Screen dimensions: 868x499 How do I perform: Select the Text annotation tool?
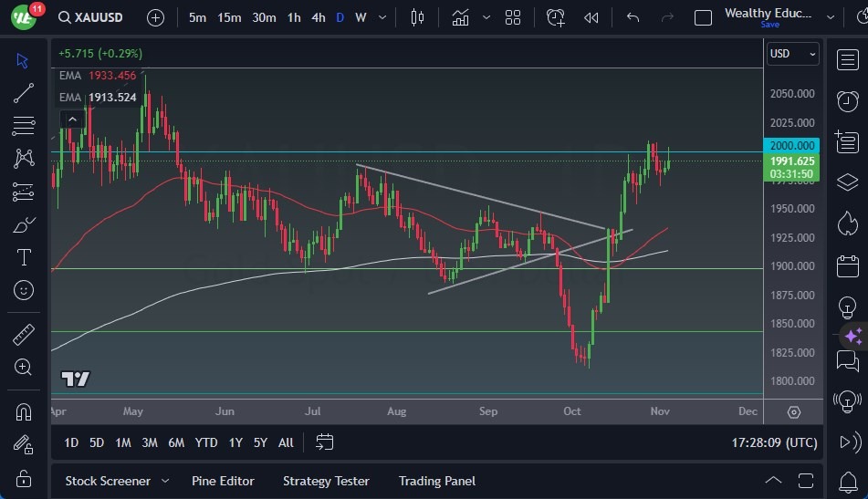(x=24, y=257)
